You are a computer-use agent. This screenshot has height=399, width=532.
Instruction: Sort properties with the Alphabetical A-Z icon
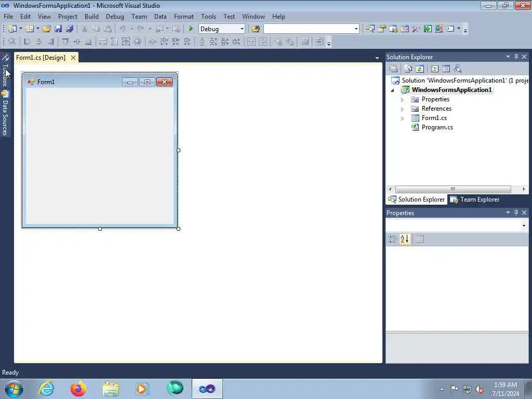pyautogui.click(x=404, y=239)
